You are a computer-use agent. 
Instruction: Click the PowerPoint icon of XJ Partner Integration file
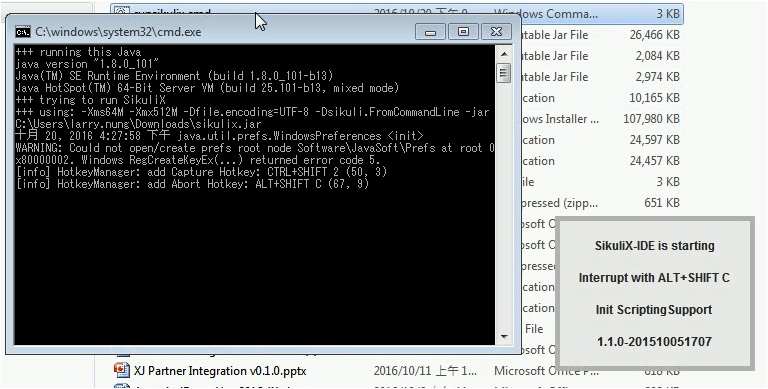(x=120, y=370)
